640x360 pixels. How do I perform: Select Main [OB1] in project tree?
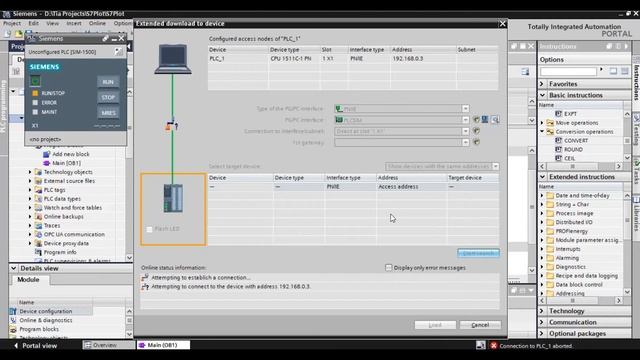pyautogui.click(x=66, y=163)
